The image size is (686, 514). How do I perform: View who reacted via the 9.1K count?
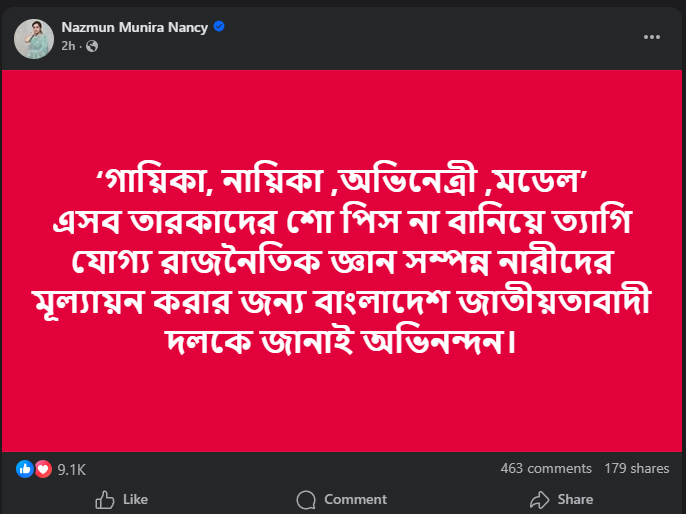coord(72,468)
